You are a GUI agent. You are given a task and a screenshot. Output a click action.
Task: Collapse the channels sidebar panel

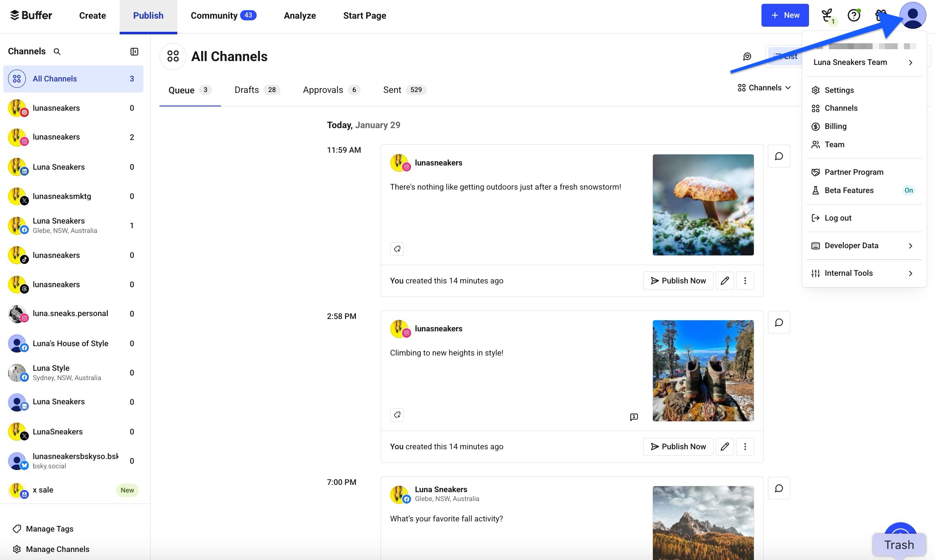134,51
